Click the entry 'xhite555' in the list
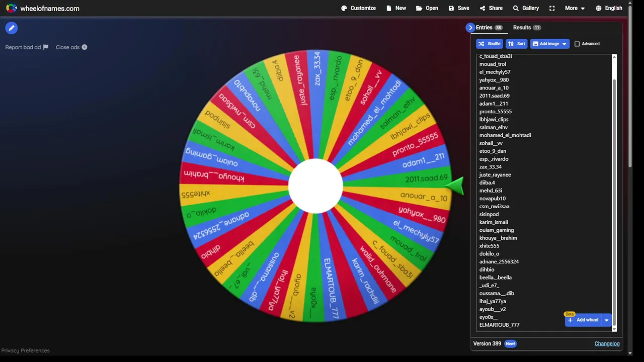Screen dimensions: 644x362 point(489,246)
